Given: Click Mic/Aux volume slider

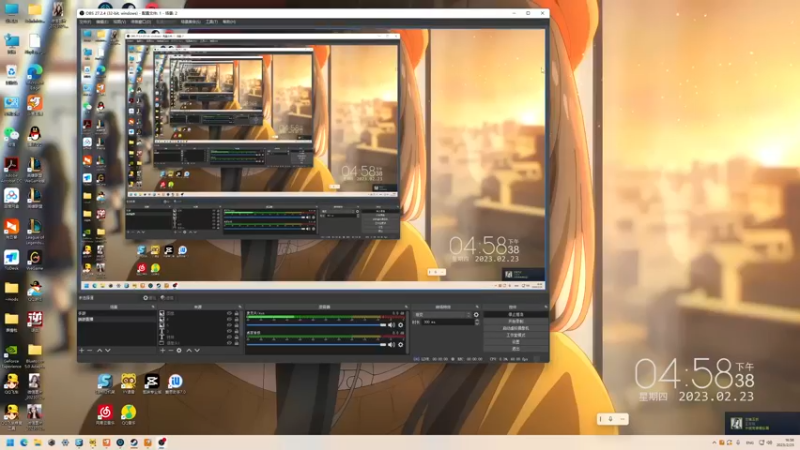Looking at the screenshot, I should click(316, 325).
